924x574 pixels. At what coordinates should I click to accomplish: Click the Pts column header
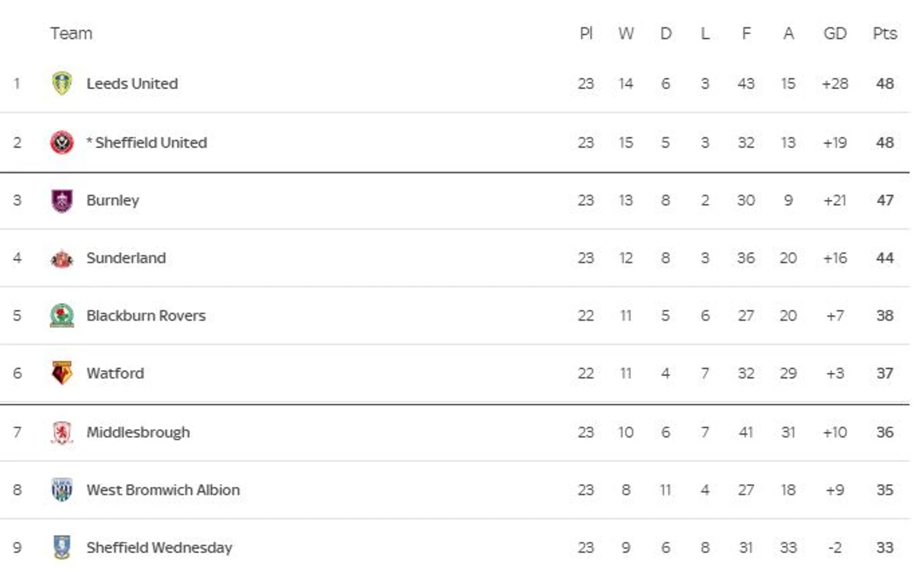[x=885, y=34]
